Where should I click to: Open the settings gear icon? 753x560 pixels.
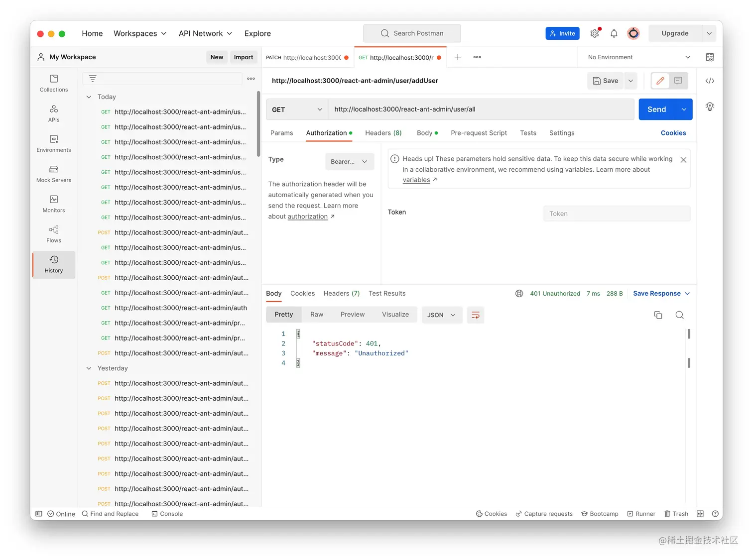(x=595, y=33)
